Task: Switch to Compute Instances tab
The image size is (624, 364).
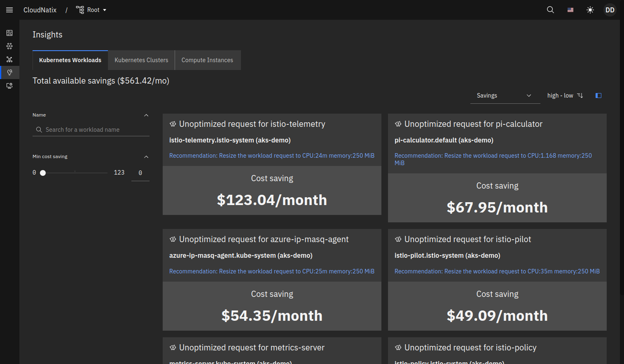Action: (207, 60)
